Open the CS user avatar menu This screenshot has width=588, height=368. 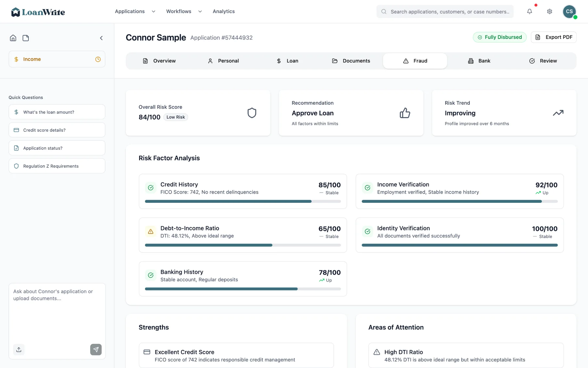[x=569, y=11]
